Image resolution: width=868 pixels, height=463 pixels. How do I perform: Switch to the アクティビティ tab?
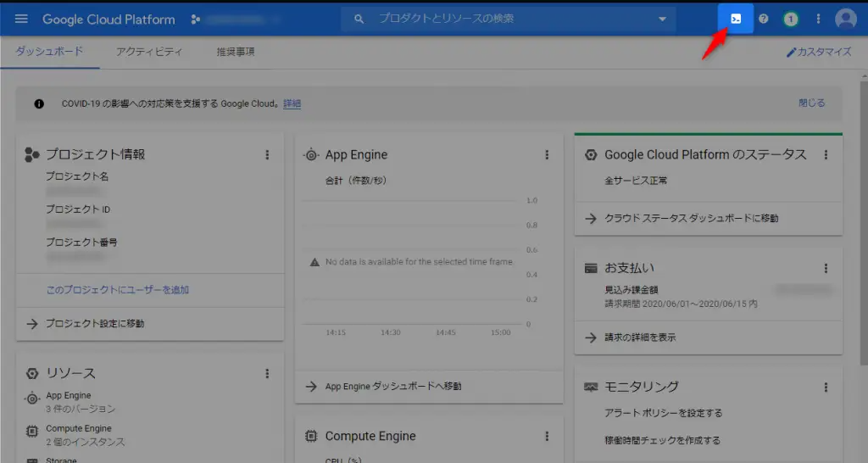pos(149,52)
